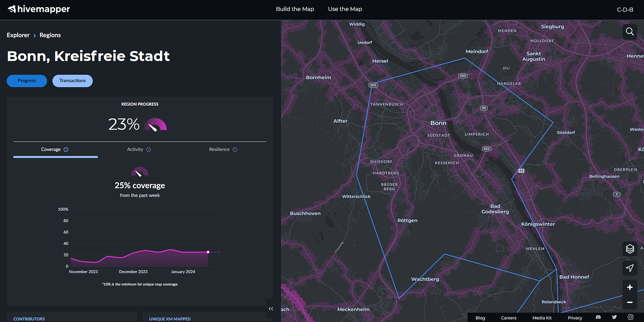Screen dimensions: 644x322
Task: Click the 25% coverage gauge icon
Action: tap(140, 172)
